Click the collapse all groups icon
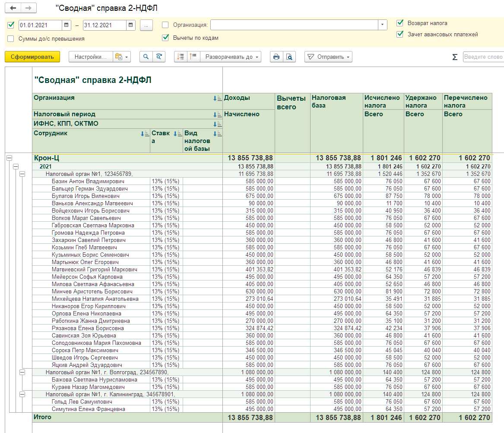Screen dimensions: 504x433 coord(193,57)
